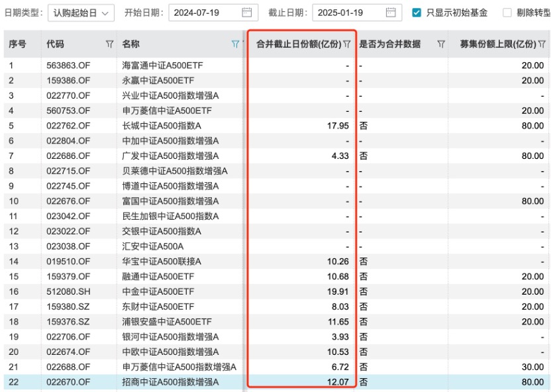Select row 贝莱德中证A500指数增强A

[277, 171]
